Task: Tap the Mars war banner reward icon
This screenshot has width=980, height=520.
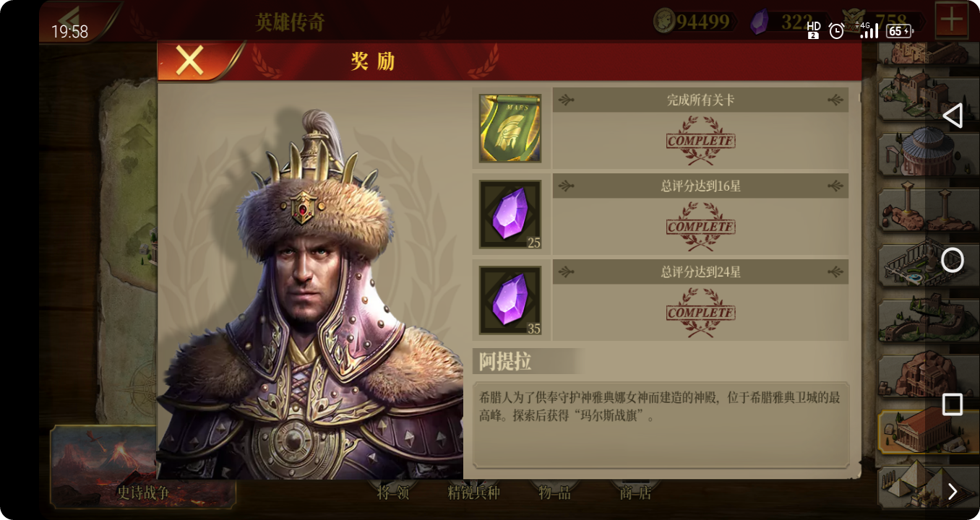Action: click(x=510, y=128)
